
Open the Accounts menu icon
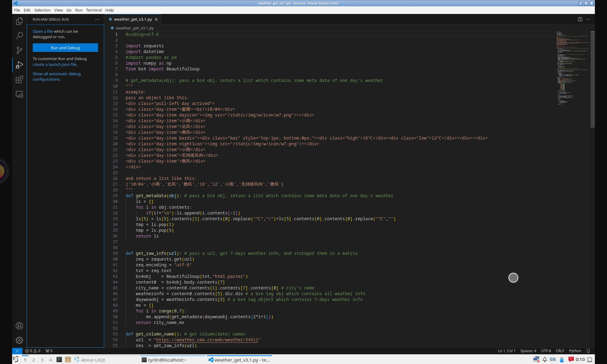pyautogui.click(x=19, y=326)
